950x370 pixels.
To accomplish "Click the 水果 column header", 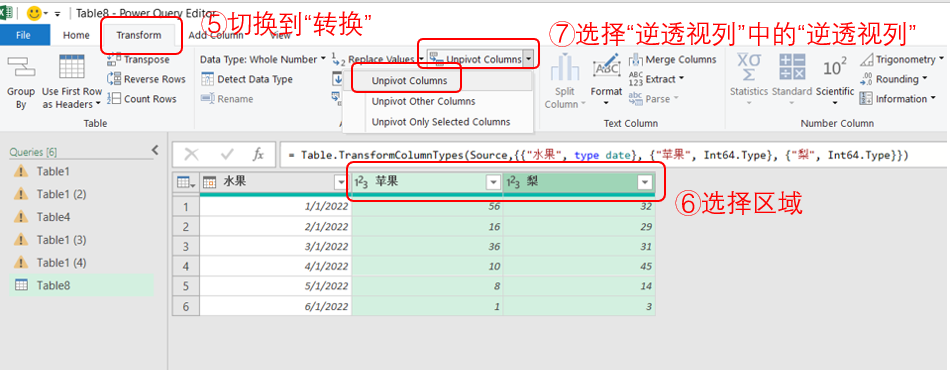I will [x=276, y=182].
